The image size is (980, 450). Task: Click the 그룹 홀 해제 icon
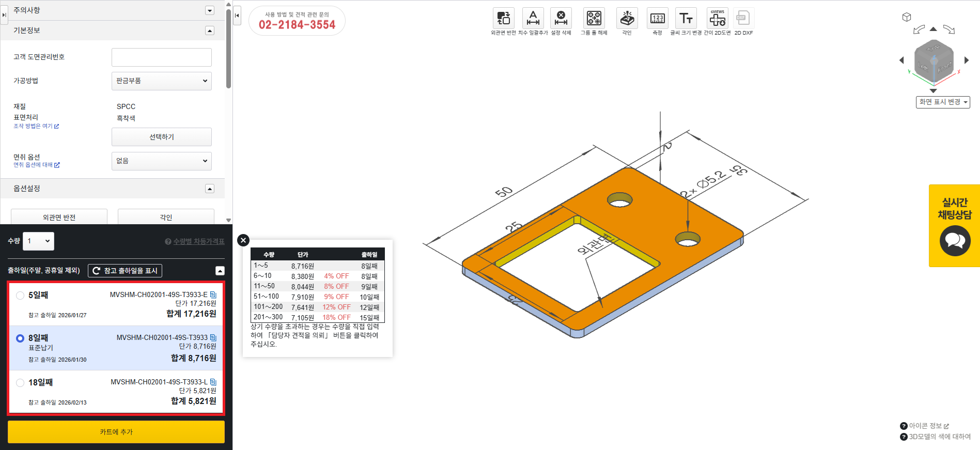(x=594, y=19)
